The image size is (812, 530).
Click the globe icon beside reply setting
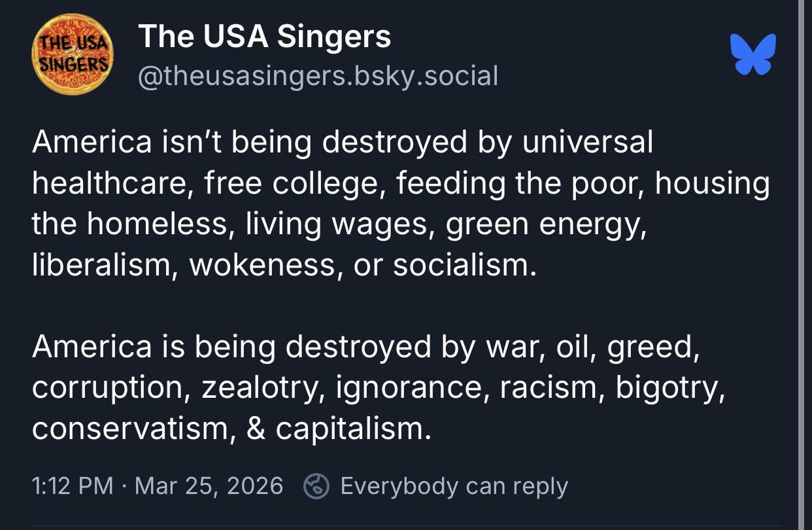pos(316,486)
